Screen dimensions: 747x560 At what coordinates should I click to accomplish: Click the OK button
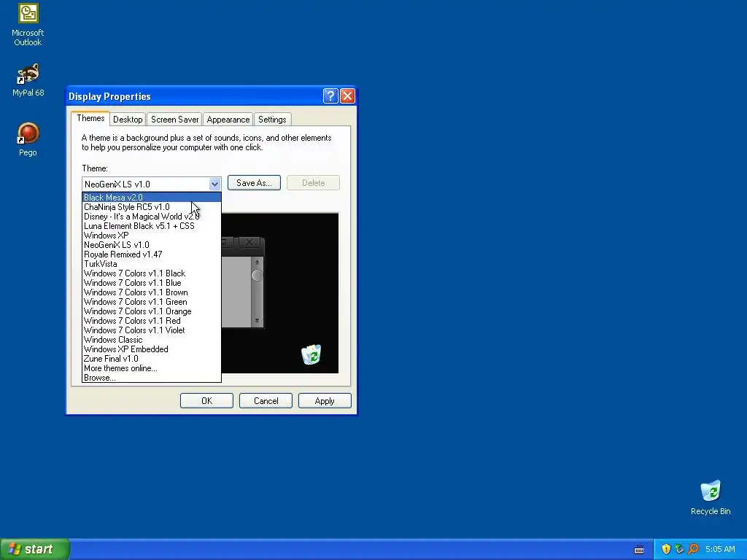click(206, 401)
